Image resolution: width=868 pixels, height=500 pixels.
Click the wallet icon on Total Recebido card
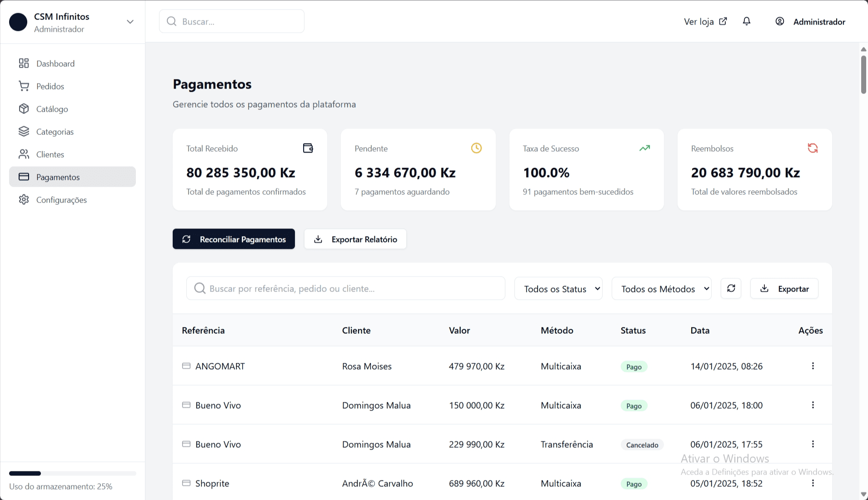[x=308, y=148]
